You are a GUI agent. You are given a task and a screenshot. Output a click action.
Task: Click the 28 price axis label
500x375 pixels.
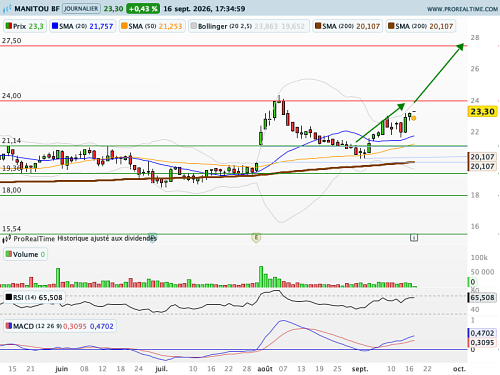pos(475,38)
